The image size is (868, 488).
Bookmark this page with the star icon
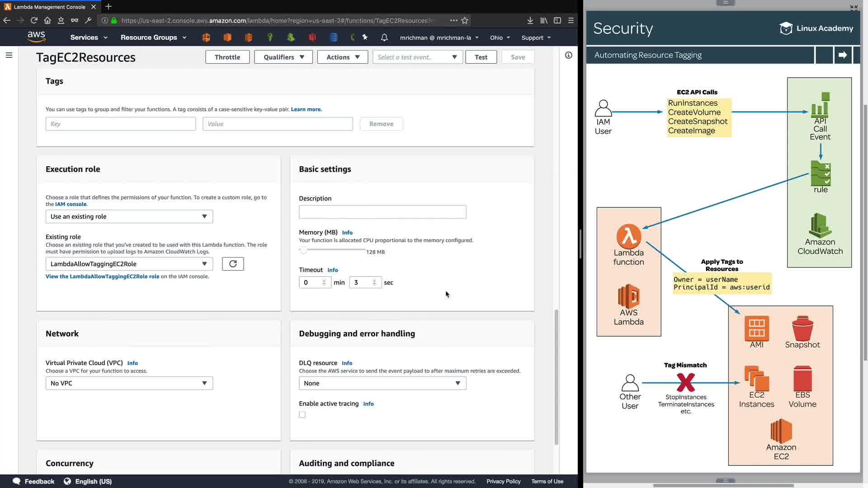pos(465,20)
